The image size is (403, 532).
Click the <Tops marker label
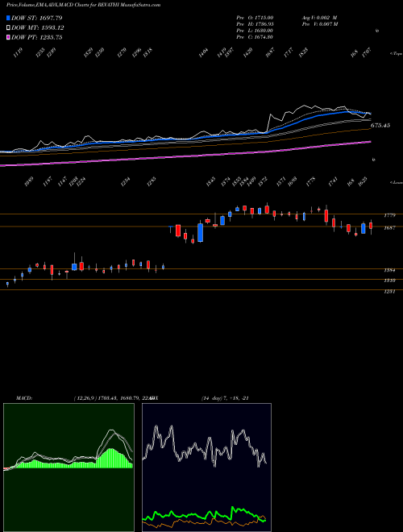[x=396, y=54]
